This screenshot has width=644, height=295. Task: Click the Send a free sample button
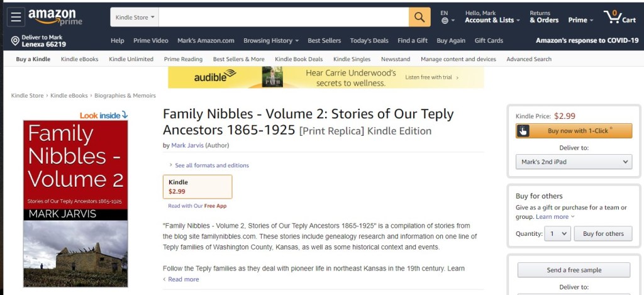coord(574,270)
